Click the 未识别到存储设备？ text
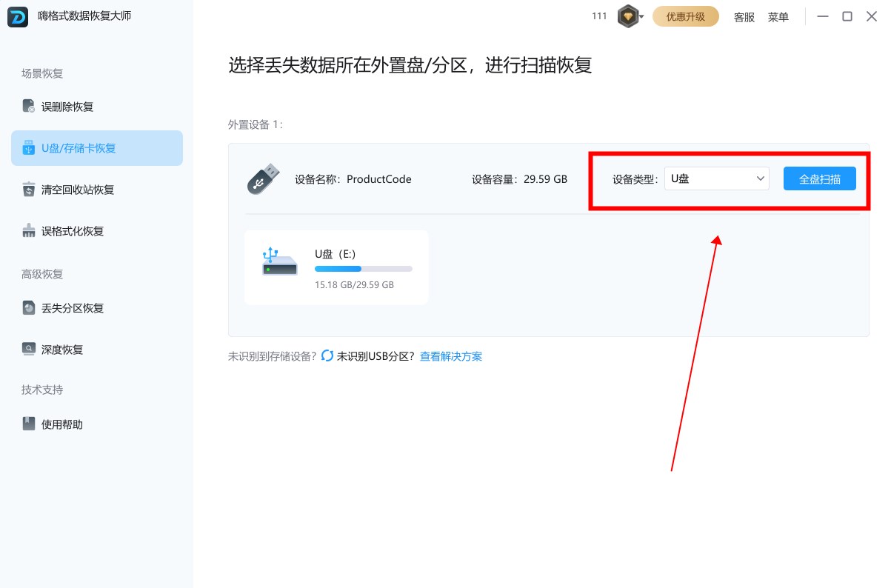Image resolution: width=891 pixels, height=588 pixels. 273,356
